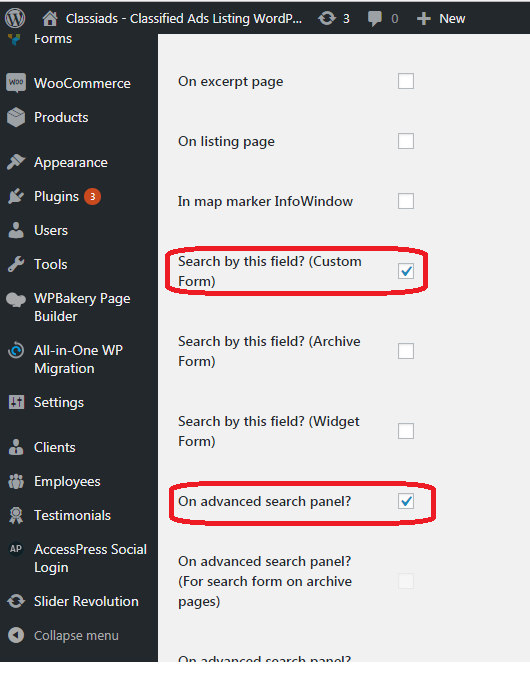Screen dimensions: 530x695
Task: Click the WooCommerce sidebar icon
Action: 16,83
